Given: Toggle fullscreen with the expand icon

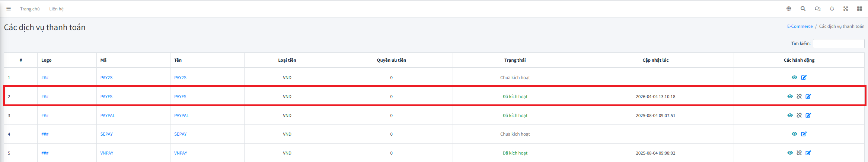Looking at the screenshot, I should point(846,9).
